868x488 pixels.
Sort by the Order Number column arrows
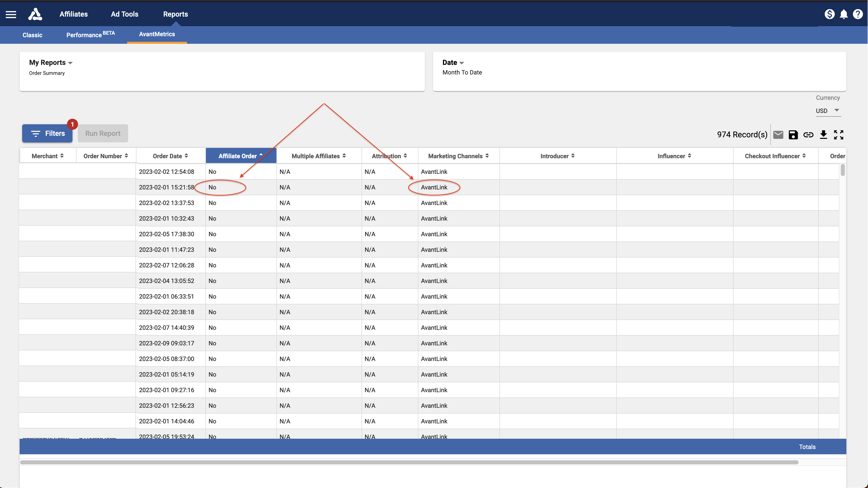pyautogui.click(x=126, y=156)
